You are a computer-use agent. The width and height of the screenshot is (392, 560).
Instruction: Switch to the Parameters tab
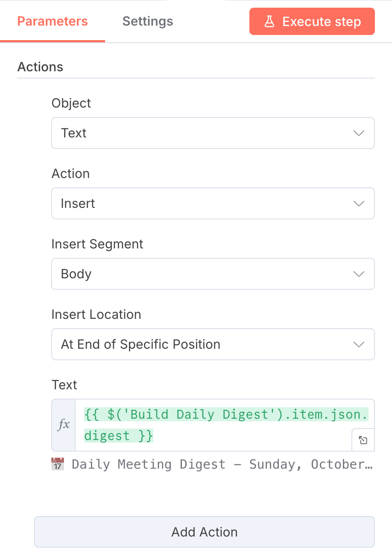pos(53,21)
